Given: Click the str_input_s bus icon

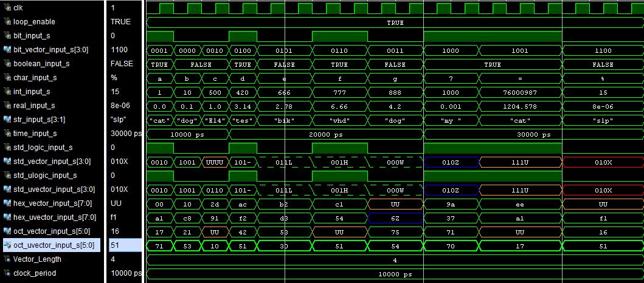Looking at the screenshot, I should click(7, 120).
